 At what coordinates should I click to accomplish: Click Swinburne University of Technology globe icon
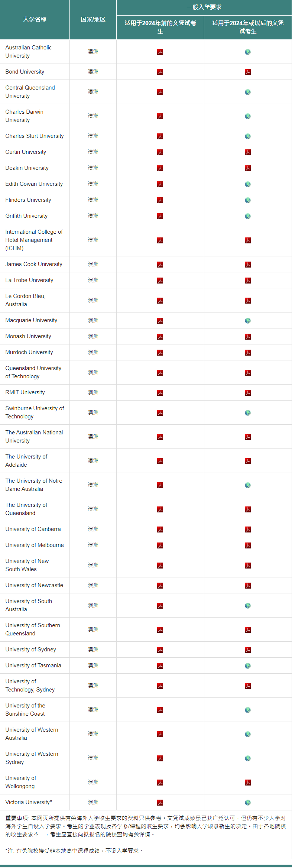tap(248, 413)
